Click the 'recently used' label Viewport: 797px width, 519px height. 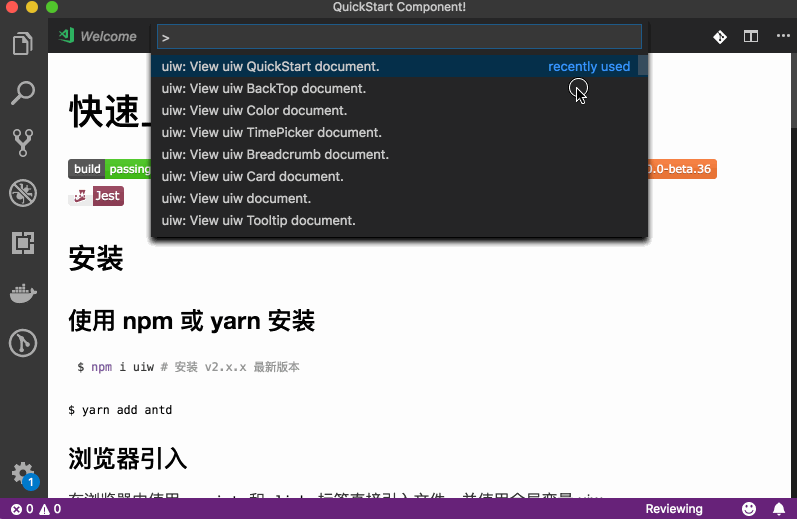click(x=589, y=67)
